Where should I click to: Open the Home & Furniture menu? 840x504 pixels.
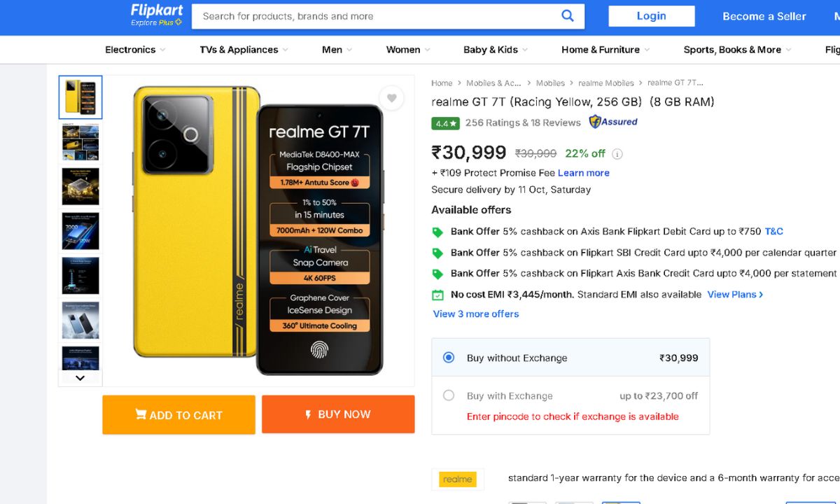pos(605,50)
